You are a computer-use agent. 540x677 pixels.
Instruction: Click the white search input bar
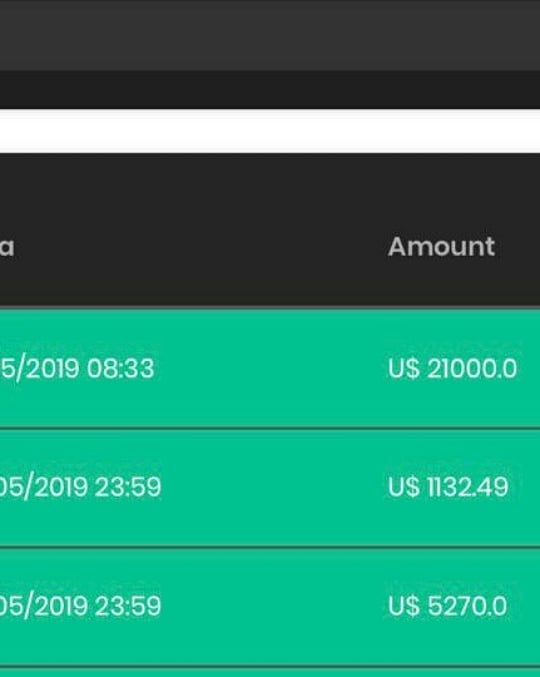[x=270, y=131]
